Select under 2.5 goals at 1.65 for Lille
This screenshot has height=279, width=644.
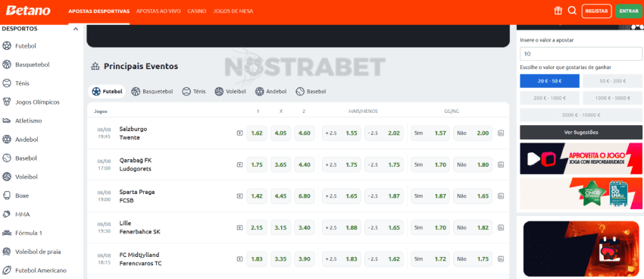384,227
